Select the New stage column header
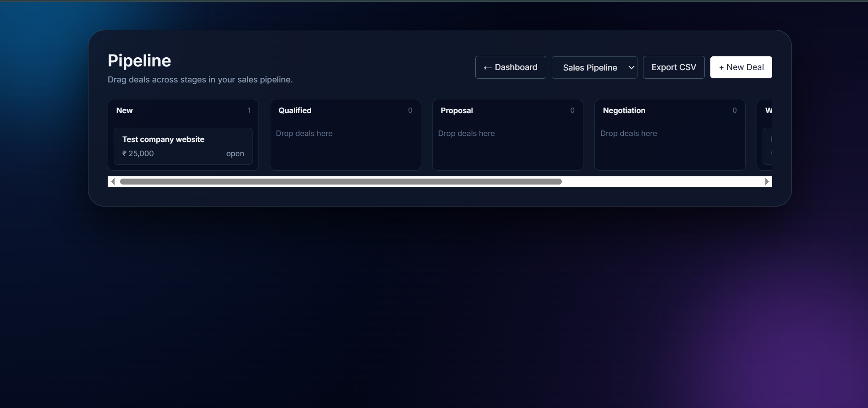 125,110
